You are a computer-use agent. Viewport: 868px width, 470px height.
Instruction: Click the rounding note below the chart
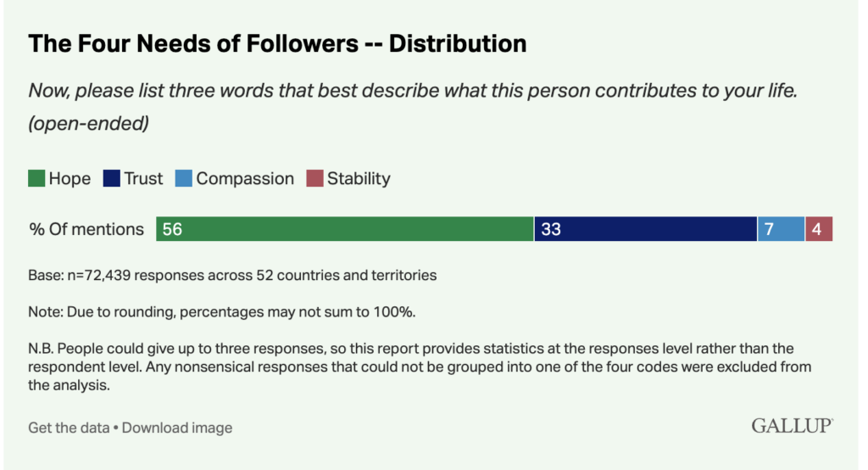[x=221, y=312]
